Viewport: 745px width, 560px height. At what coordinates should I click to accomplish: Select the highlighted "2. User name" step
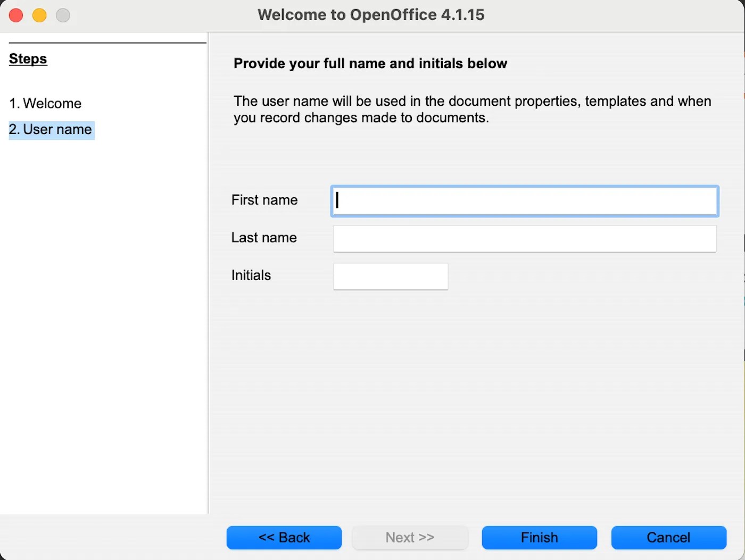point(51,129)
